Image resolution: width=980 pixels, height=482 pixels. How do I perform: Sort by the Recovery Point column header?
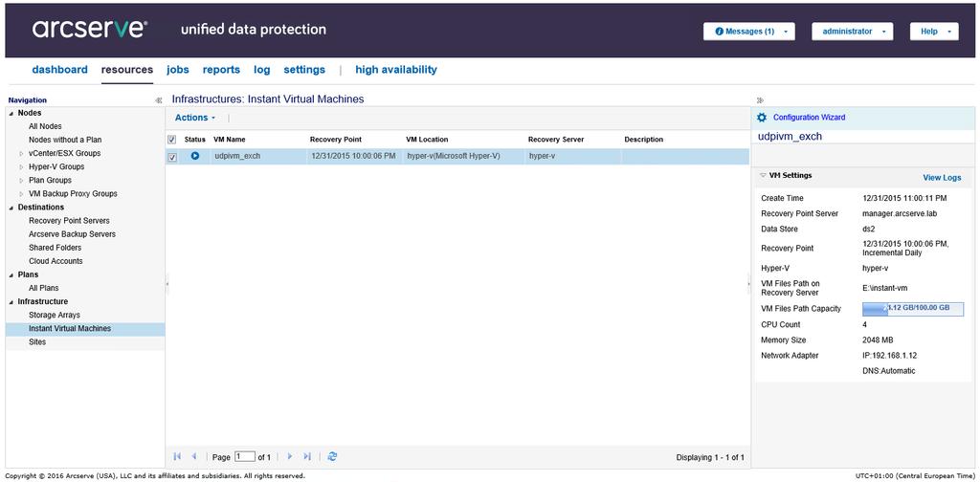tap(336, 140)
